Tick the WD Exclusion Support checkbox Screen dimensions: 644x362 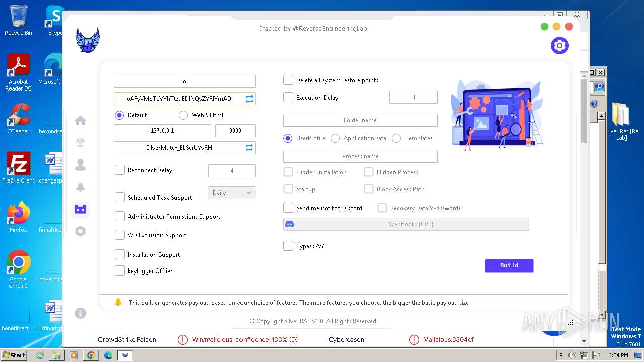120,235
